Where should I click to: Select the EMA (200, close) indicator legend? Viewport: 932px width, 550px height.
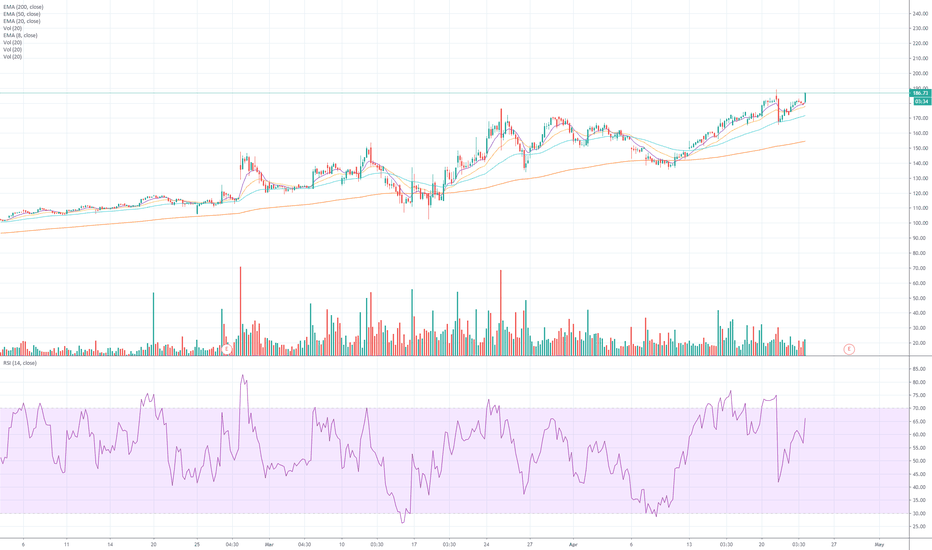pyautogui.click(x=23, y=7)
